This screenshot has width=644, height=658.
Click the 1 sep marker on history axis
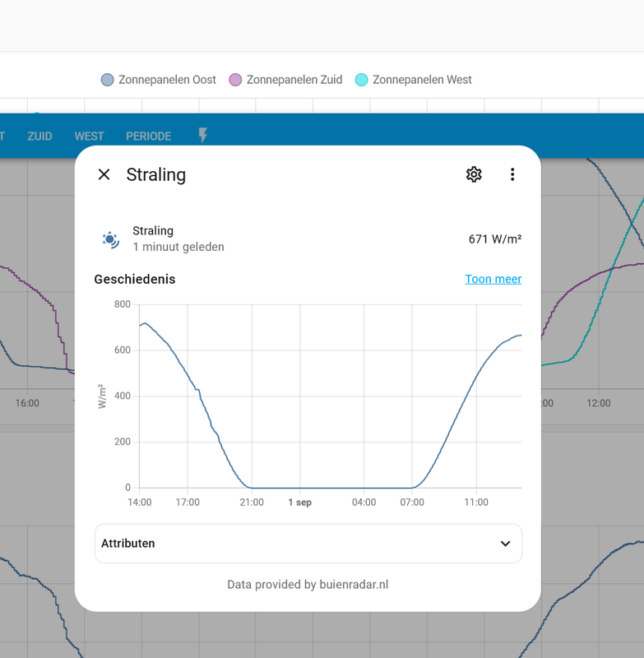300,503
